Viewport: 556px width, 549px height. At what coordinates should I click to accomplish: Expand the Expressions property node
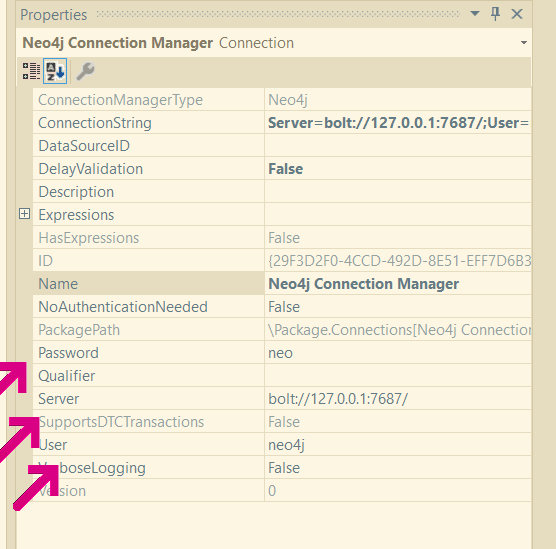(x=24, y=214)
